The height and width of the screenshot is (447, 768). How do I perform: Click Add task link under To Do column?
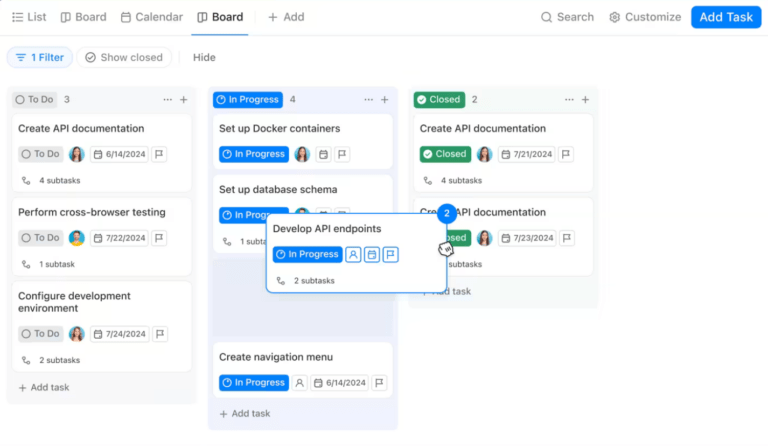(x=44, y=388)
